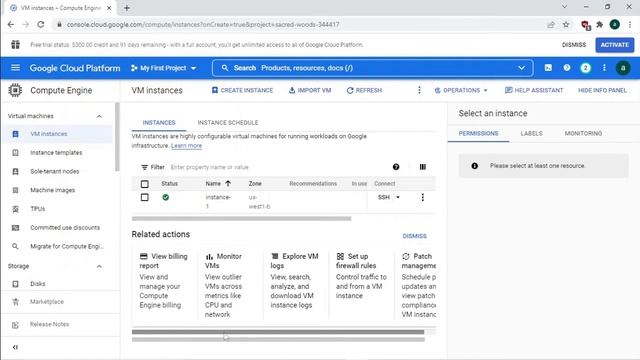Open SSH connection options arrow
640x360 pixels.
398,198
